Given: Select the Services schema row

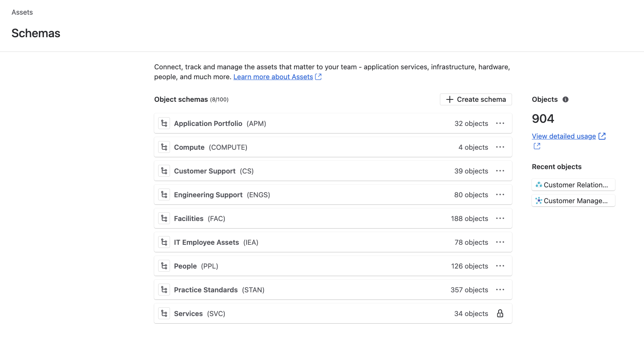Looking at the screenshot, I should click(188, 314).
